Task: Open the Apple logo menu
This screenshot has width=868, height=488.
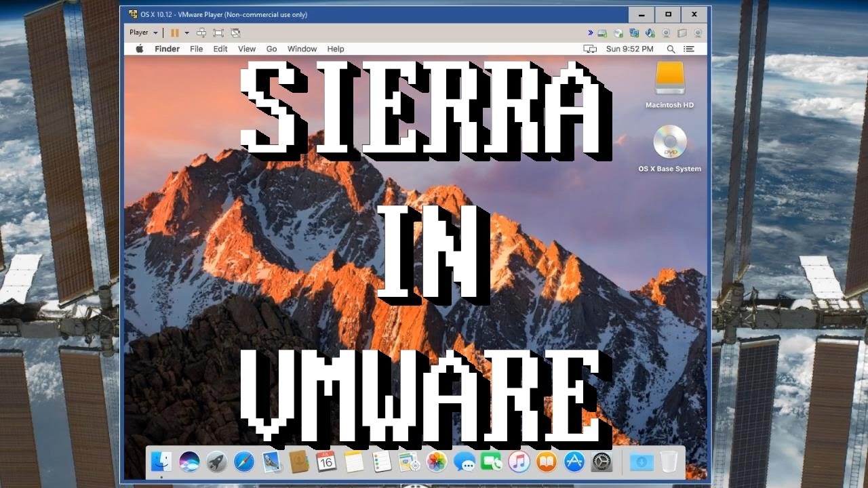Action: click(x=140, y=49)
